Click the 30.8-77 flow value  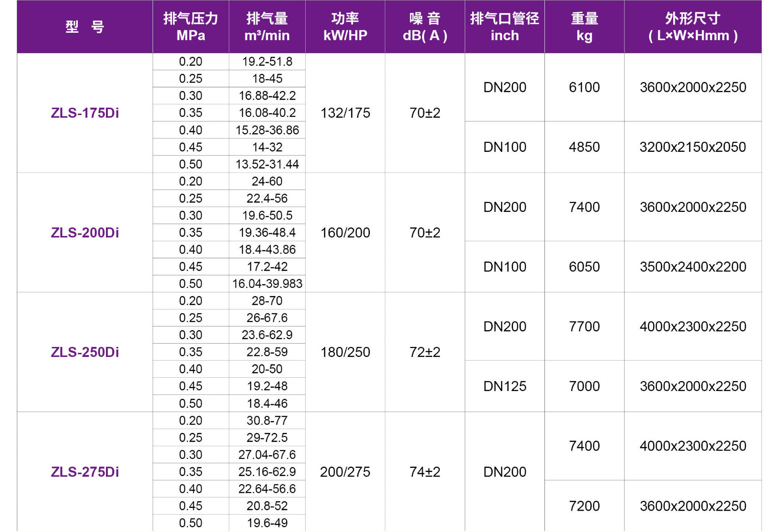pos(267,420)
